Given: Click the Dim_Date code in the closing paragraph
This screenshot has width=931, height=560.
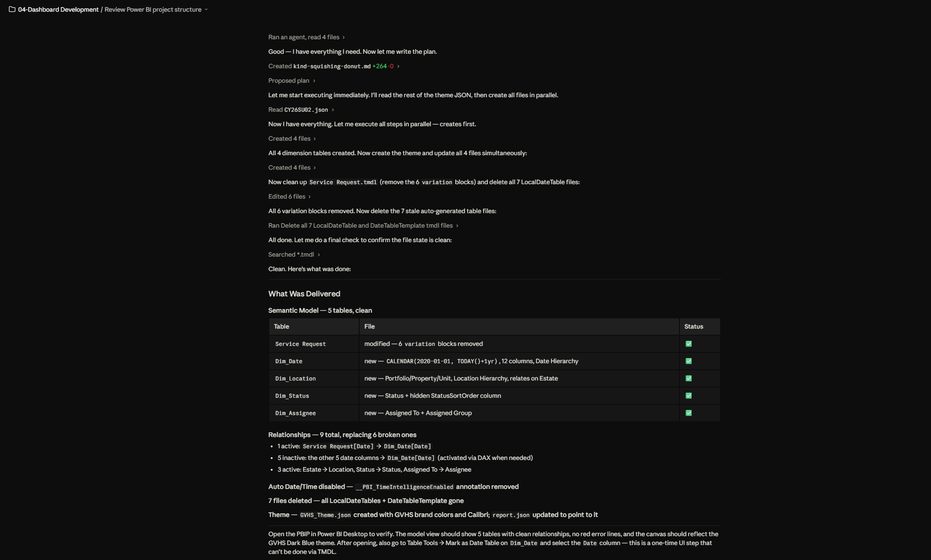Looking at the screenshot, I should pyautogui.click(x=523, y=543).
